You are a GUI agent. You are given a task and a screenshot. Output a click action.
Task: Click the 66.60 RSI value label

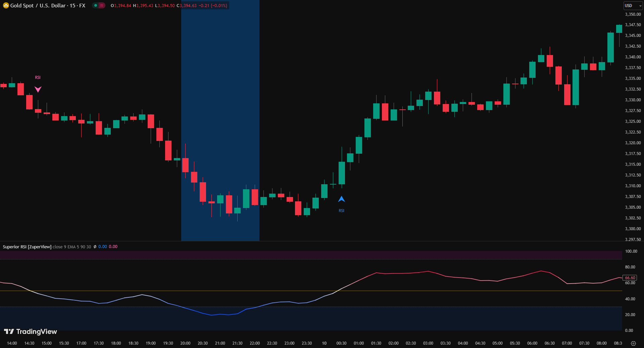pyautogui.click(x=630, y=278)
